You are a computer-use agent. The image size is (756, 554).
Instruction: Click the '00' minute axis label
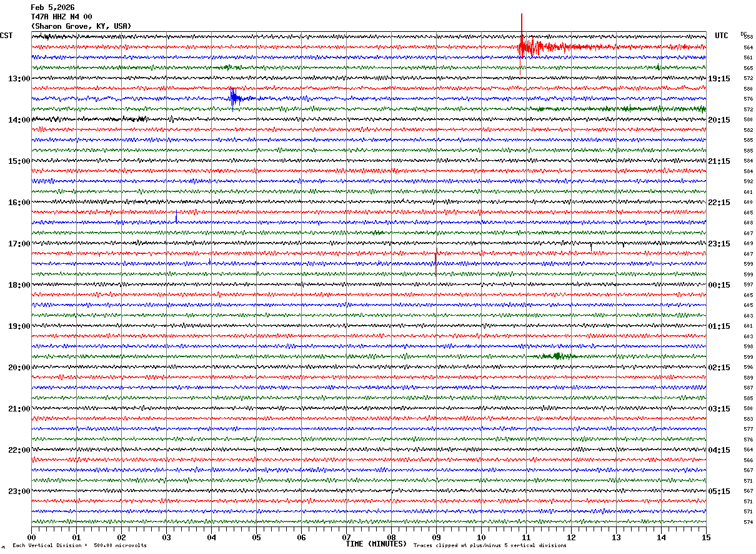31,537
